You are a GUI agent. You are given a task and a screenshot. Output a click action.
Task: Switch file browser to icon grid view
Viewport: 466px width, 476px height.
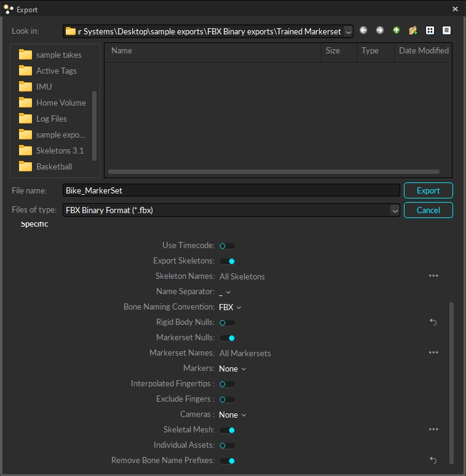tap(430, 30)
